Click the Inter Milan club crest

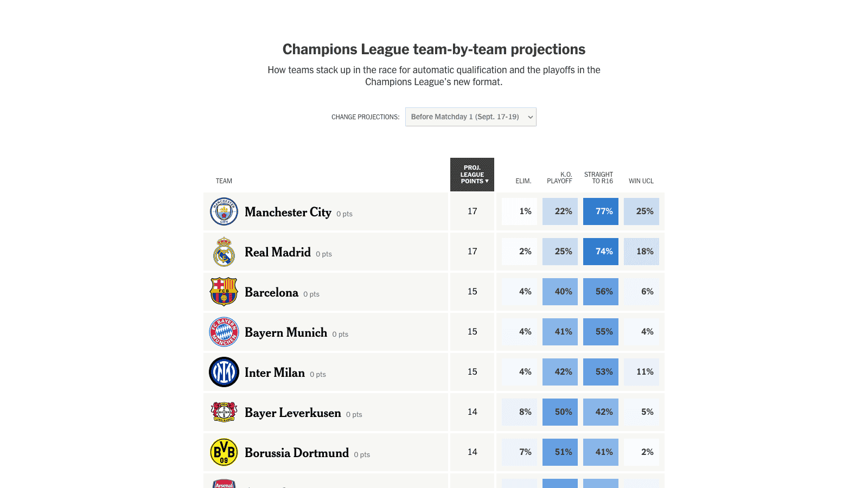click(x=224, y=372)
